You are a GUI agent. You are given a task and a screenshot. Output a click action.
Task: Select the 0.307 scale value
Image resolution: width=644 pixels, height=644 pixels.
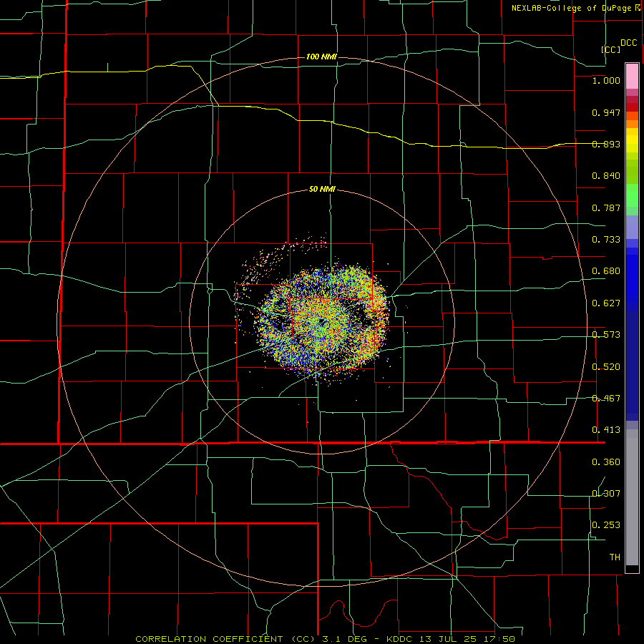pos(606,494)
